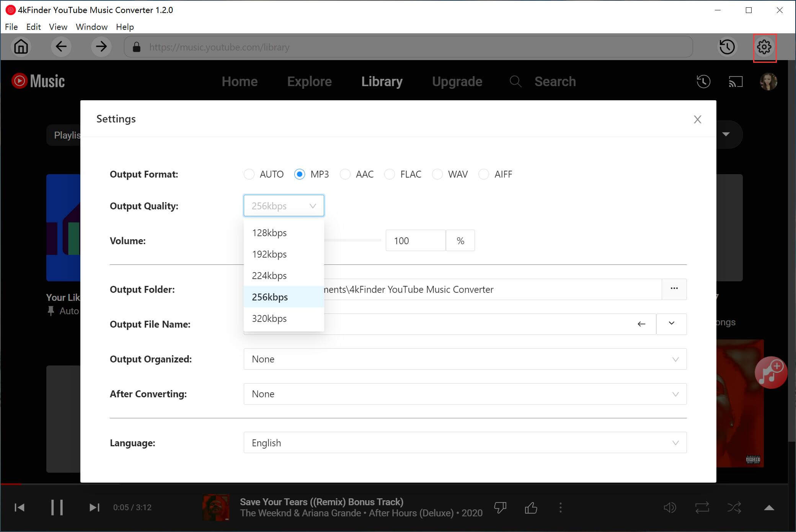Click the history icon in YouTube Music header
This screenshot has width=796, height=532.
click(703, 82)
